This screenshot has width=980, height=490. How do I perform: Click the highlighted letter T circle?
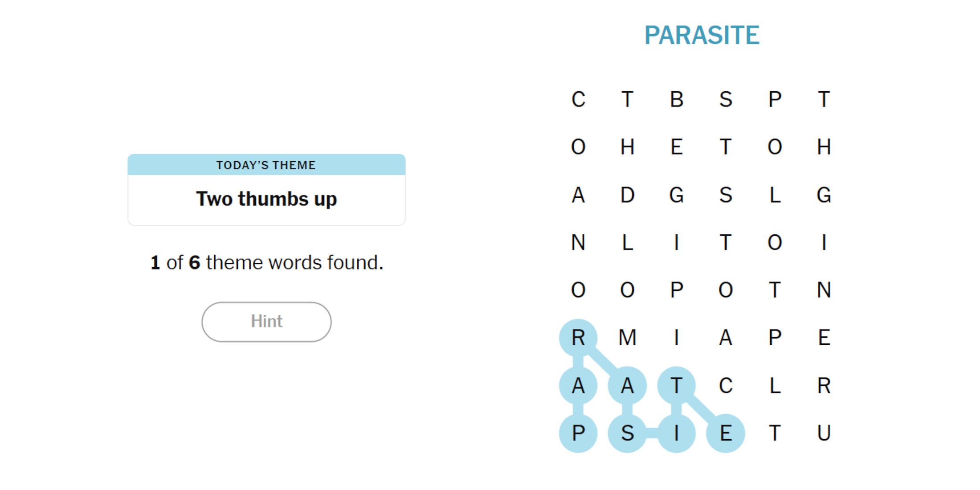click(x=676, y=385)
